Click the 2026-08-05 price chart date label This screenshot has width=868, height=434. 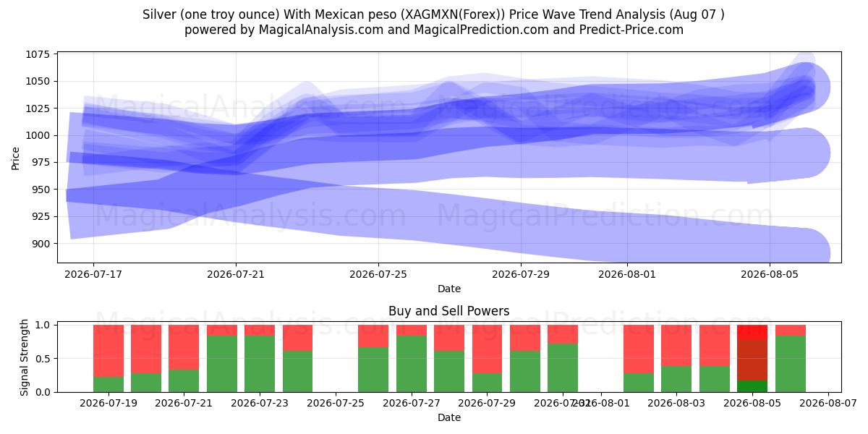click(x=770, y=274)
